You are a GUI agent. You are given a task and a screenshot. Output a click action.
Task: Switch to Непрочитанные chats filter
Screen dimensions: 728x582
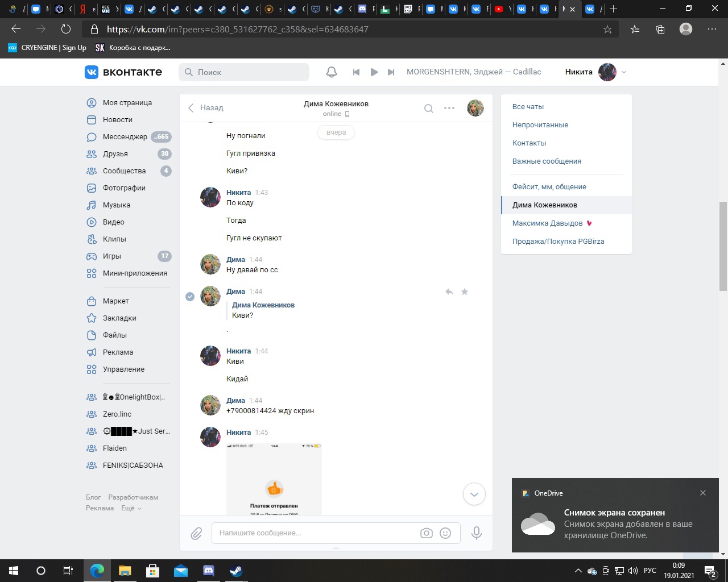coord(540,125)
